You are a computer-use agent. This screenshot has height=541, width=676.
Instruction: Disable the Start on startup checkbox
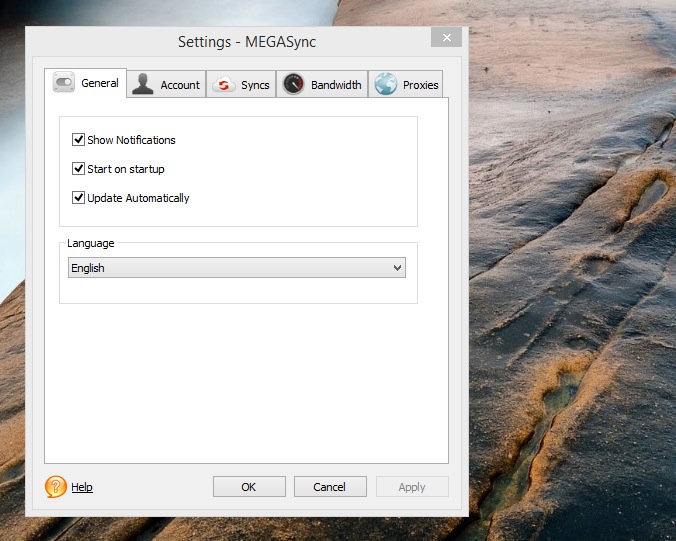pos(78,169)
